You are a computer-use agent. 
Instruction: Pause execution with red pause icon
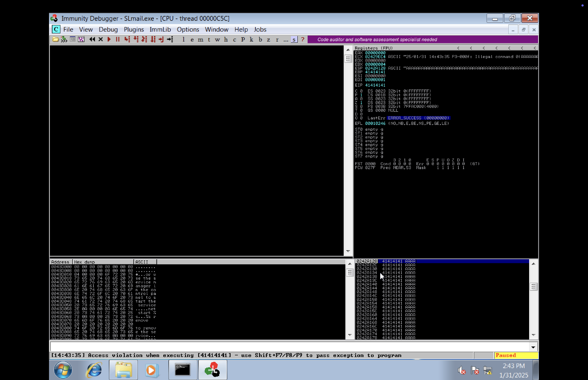118,39
